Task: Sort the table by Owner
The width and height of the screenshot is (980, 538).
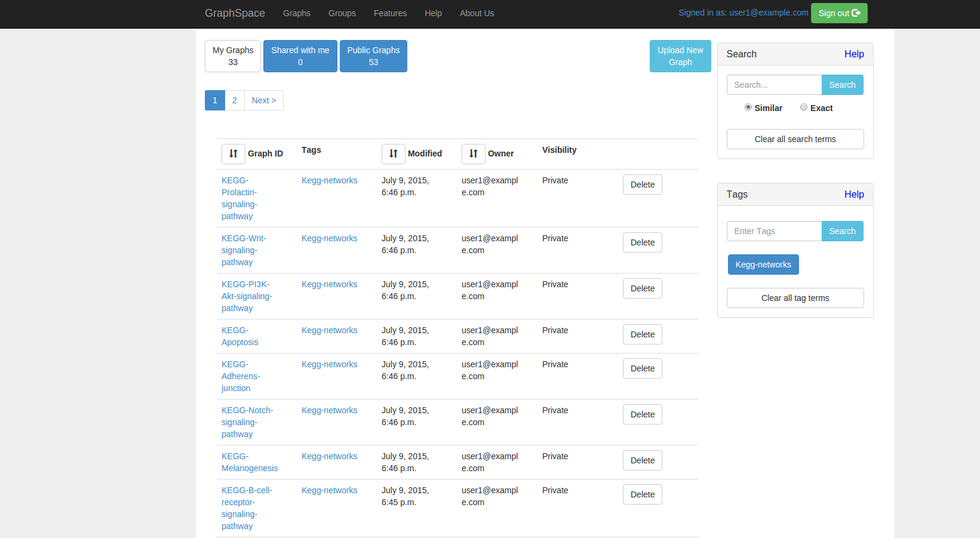Action: (474, 153)
